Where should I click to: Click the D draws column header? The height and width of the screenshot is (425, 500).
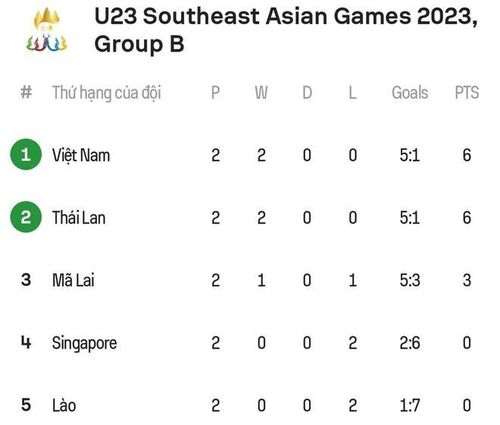click(x=307, y=93)
